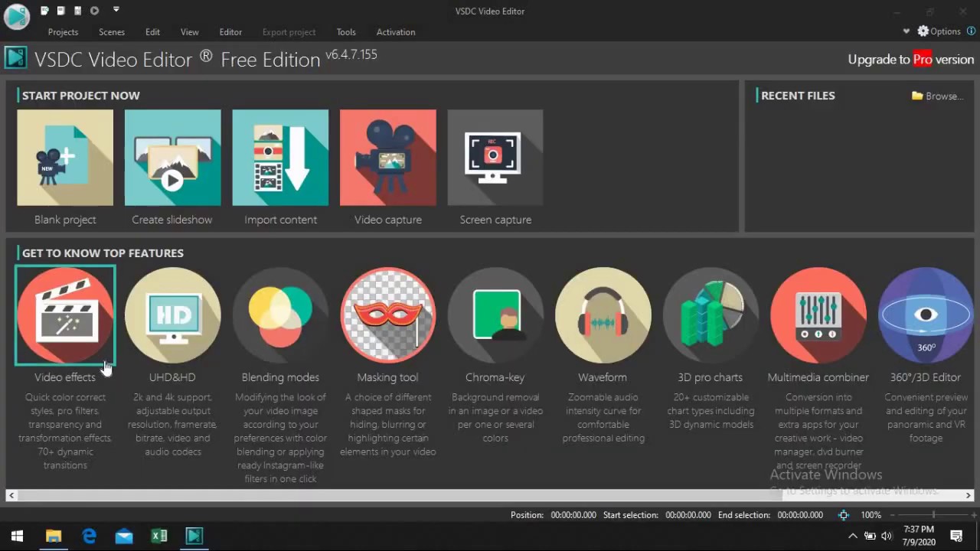
Task: Open the Create slideshow tile
Action: pyautogui.click(x=172, y=158)
